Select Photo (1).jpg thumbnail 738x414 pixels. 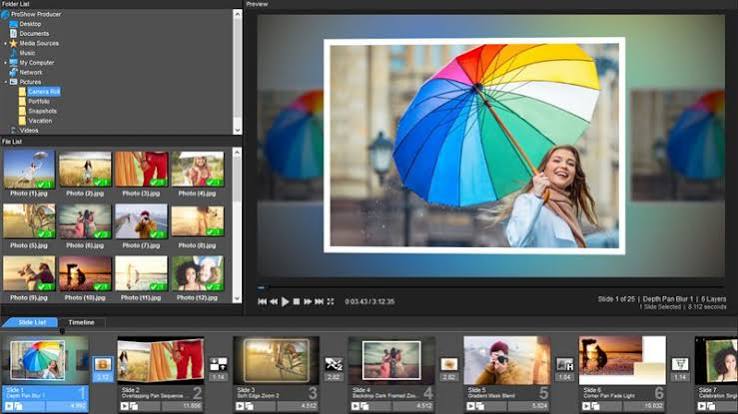pyautogui.click(x=29, y=169)
